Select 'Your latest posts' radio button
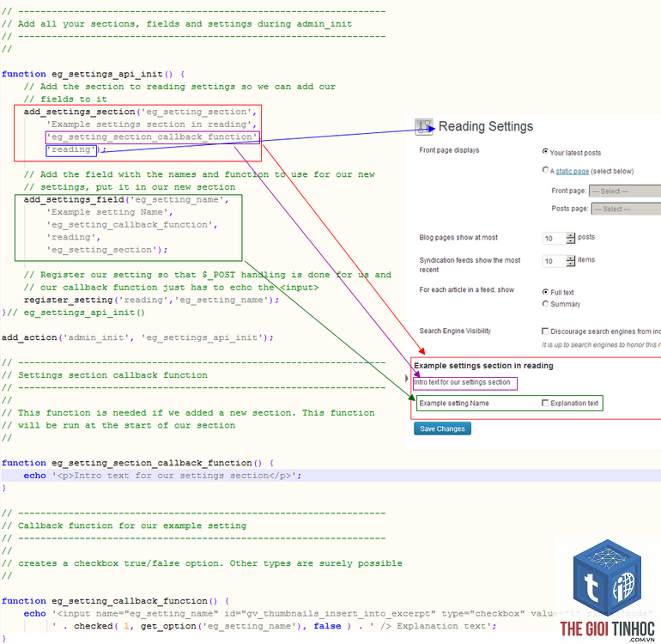Screen dimensions: 661x644 click(545, 151)
